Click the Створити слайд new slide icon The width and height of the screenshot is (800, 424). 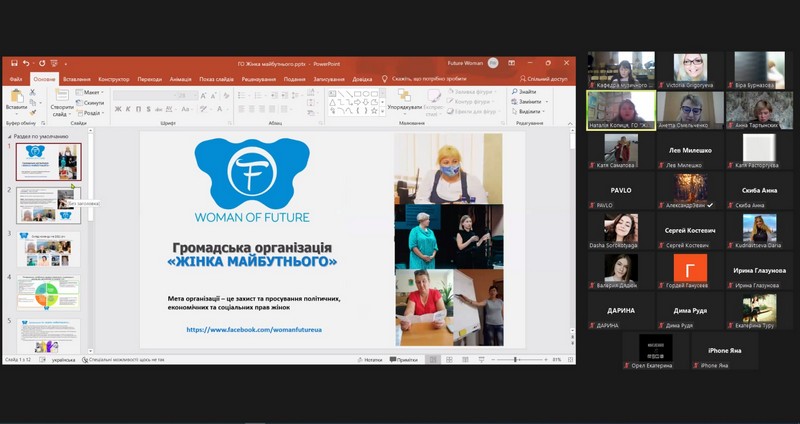click(62, 95)
